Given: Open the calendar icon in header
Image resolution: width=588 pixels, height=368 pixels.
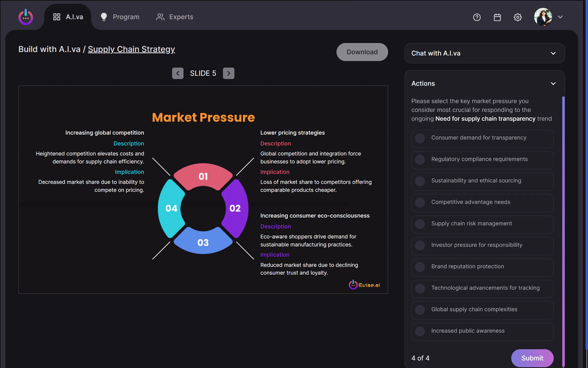Looking at the screenshot, I should coord(497,17).
